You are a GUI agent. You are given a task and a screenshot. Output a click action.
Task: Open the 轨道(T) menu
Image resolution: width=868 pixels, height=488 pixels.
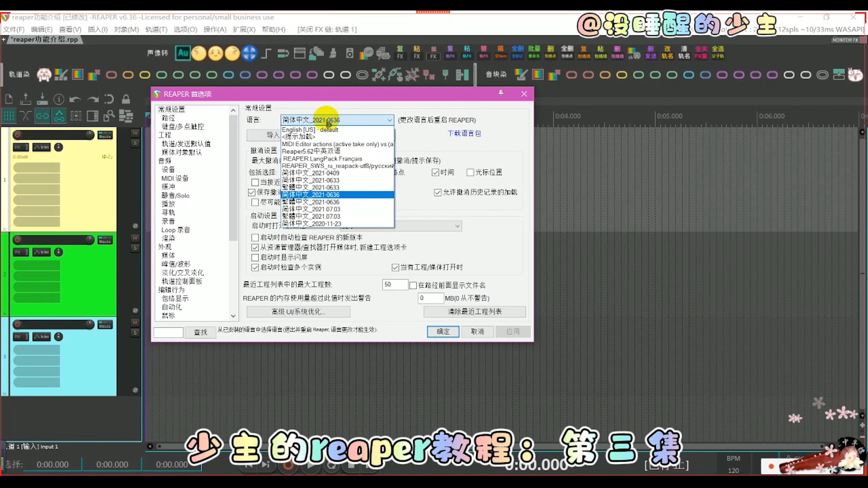click(156, 29)
